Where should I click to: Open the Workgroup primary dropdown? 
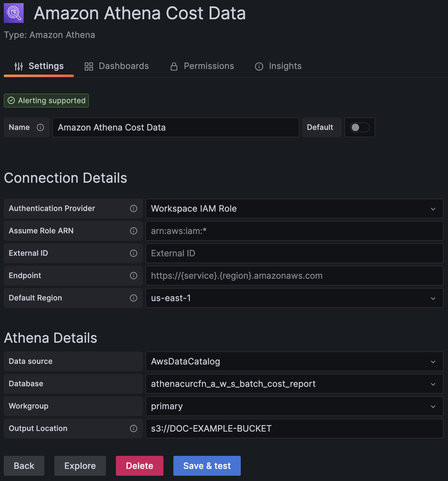[295, 406]
